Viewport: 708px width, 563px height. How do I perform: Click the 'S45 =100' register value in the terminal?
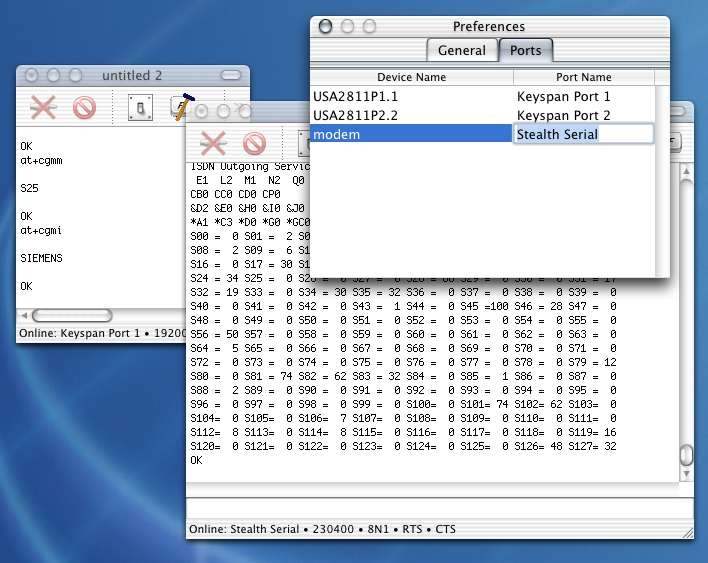[x=484, y=306]
